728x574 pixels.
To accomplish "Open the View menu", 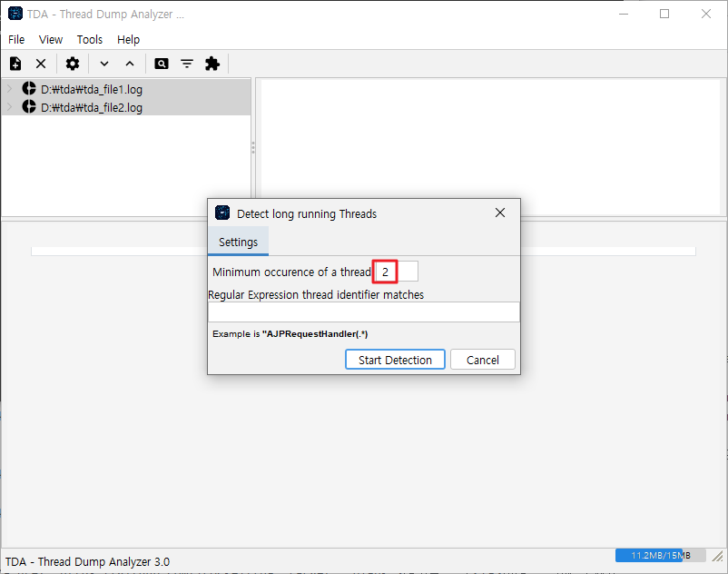I will click(51, 39).
